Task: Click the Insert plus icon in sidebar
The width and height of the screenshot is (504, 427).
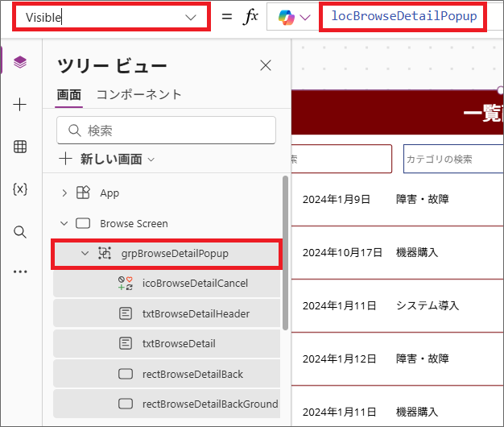Action: 20,105
